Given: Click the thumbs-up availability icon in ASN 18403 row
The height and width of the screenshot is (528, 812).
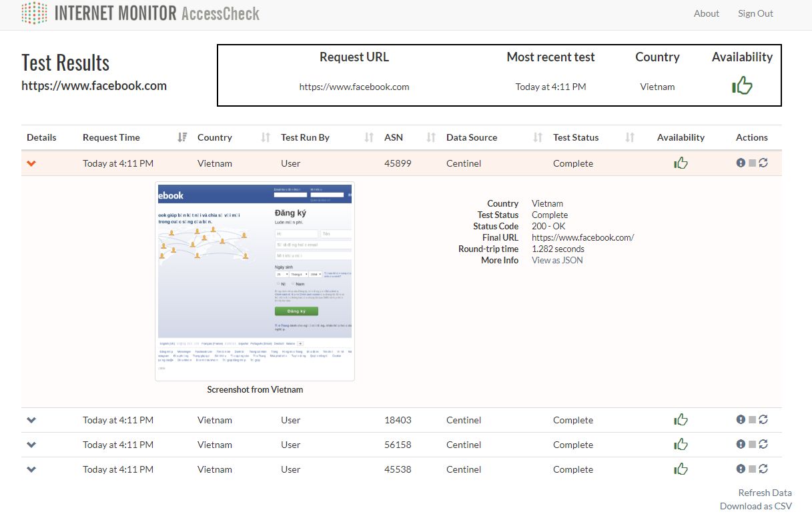Looking at the screenshot, I should [681, 420].
